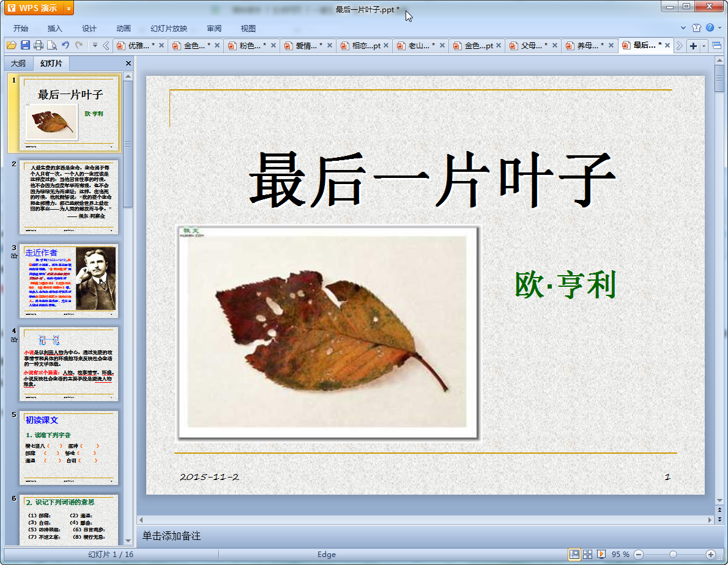Go to previous slide with double up arrow
728x565 pixels.
tap(719, 510)
